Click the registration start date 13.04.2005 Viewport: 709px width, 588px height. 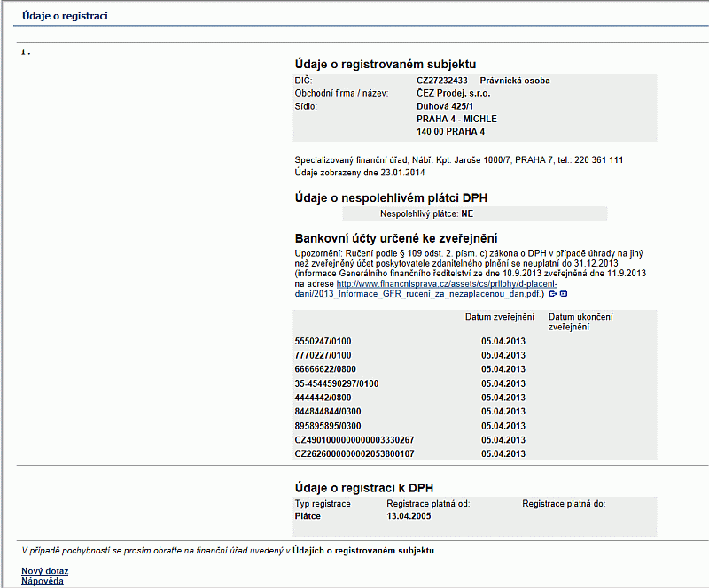(x=409, y=516)
